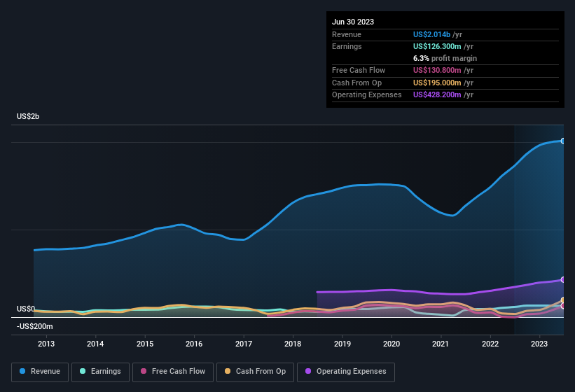Click the 2019 x-axis label
The width and height of the screenshot is (575, 392).
click(342, 344)
